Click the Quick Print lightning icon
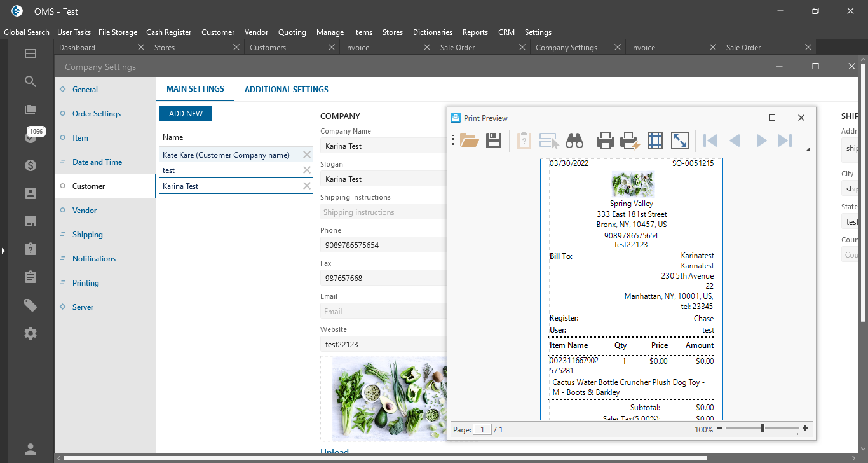Screen dimensions: 868x463 point(630,141)
